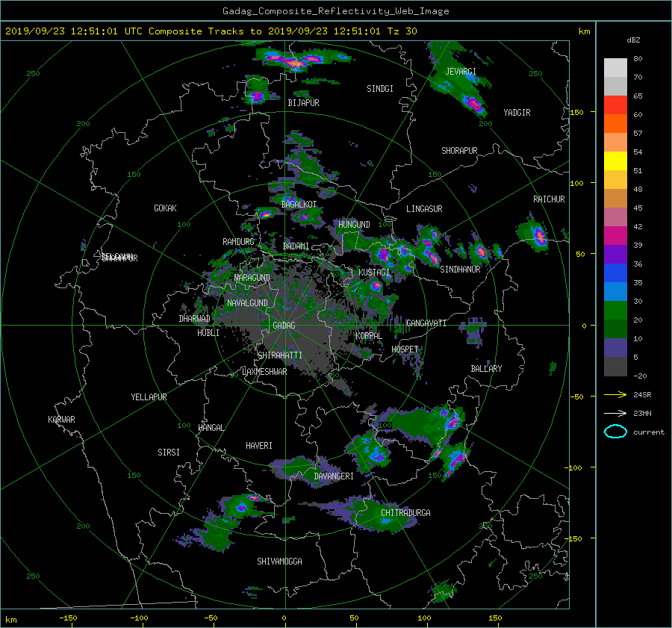This screenshot has height=628, width=672.
Task: Click the Gadag_Composite_Reflectivity_Web_Image title
Action: pyautogui.click(x=335, y=11)
